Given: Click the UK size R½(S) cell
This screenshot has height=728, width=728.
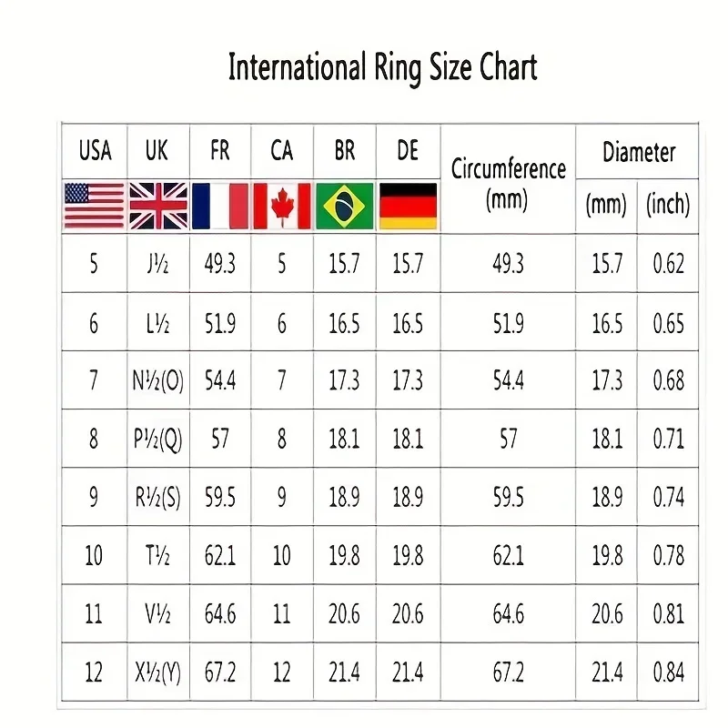Looking at the screenshot, I should tap(157, 497).
